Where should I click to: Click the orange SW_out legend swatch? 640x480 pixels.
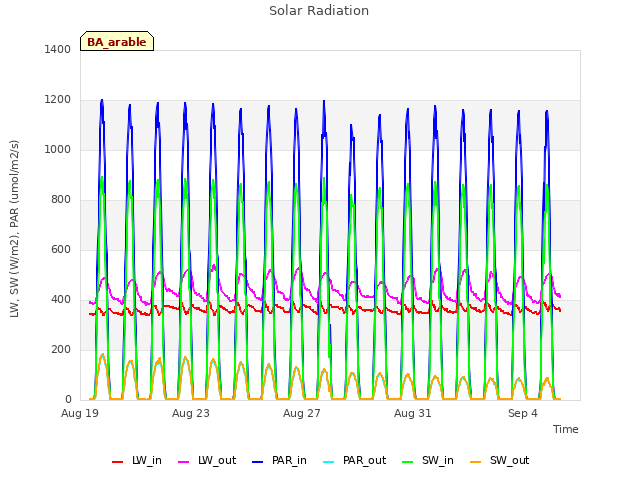[476, 462]
